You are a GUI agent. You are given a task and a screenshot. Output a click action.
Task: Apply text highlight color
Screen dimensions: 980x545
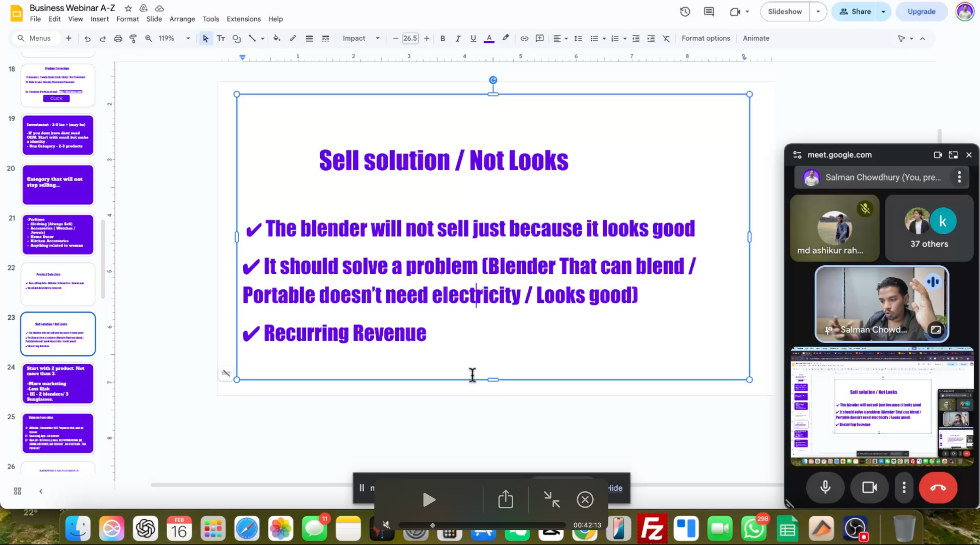pos(505,38)
